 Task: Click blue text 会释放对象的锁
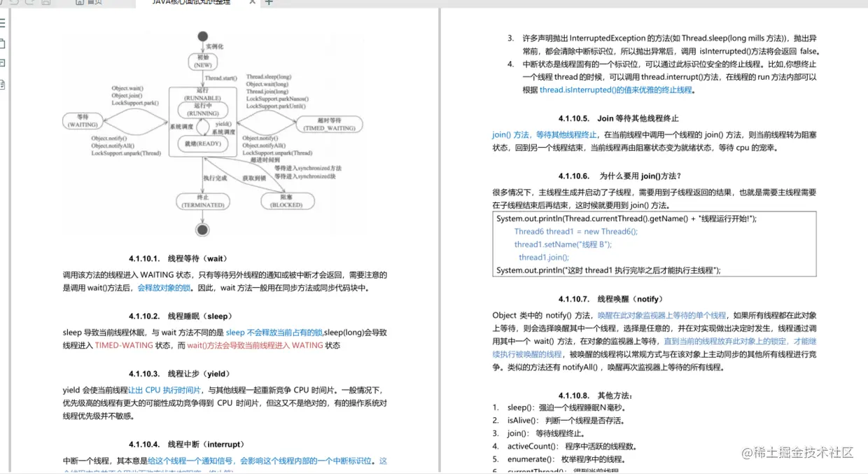[x=164, y=288]
